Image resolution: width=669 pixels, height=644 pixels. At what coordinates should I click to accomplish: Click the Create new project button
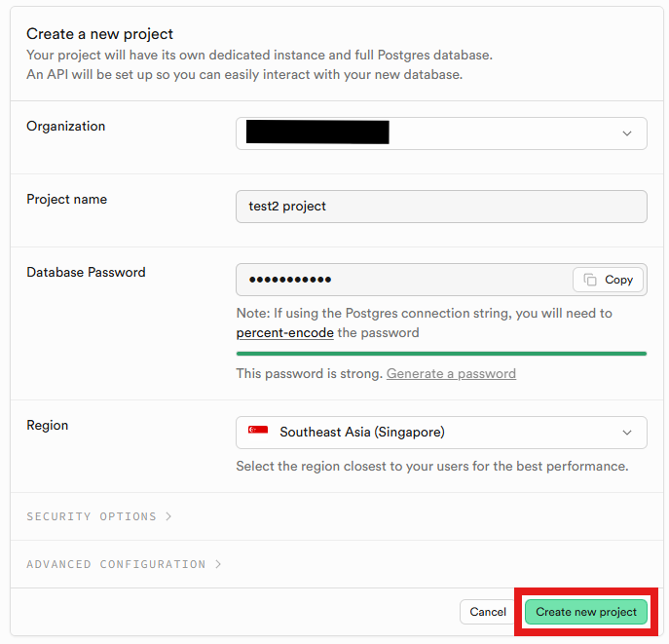pos(586,612)
